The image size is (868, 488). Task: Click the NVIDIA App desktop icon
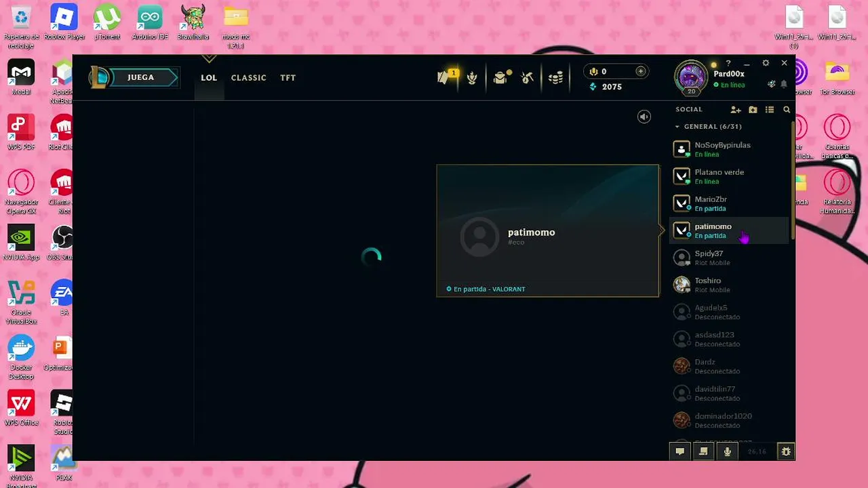click(x=21, y=243)
